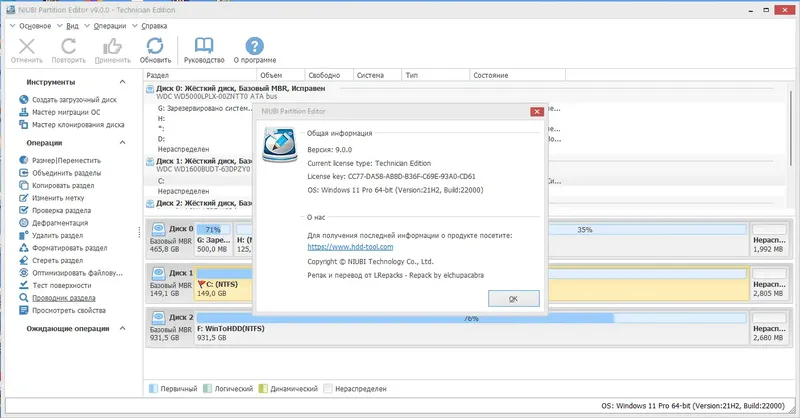
Task: Sort by the Система column header
Action: (x=378, y=75)
